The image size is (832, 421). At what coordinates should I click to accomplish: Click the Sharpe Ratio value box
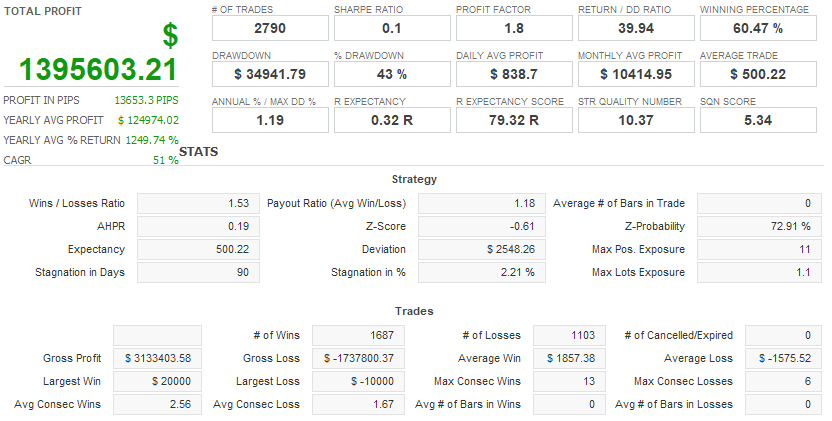[391, 27]
